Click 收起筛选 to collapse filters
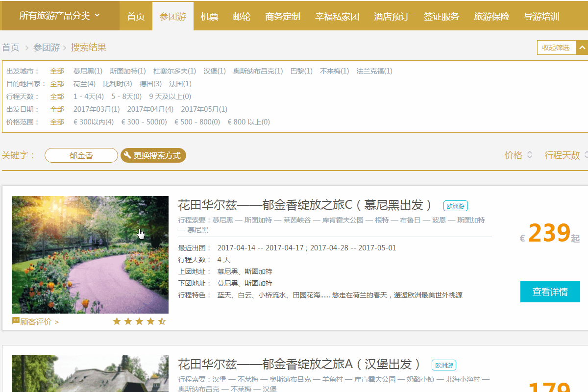Viewport: 588px width, 392px height. tap(556, 48)
